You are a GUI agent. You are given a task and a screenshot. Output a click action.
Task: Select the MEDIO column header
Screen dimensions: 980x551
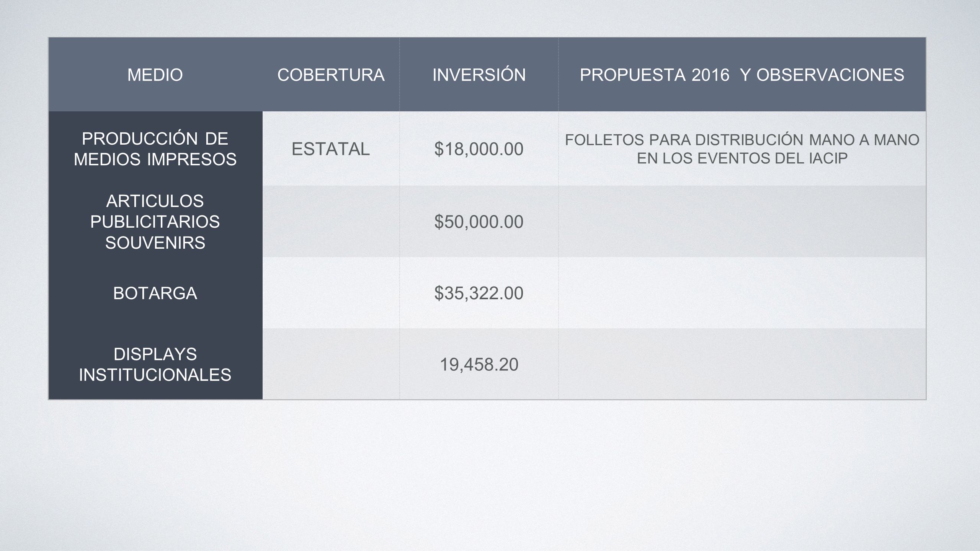tap(155, 75)
